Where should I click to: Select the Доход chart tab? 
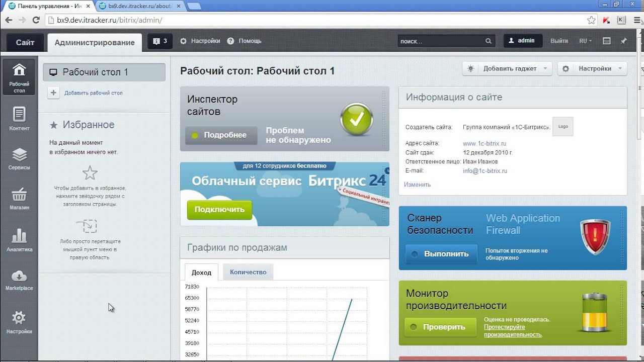coord(201,272)
